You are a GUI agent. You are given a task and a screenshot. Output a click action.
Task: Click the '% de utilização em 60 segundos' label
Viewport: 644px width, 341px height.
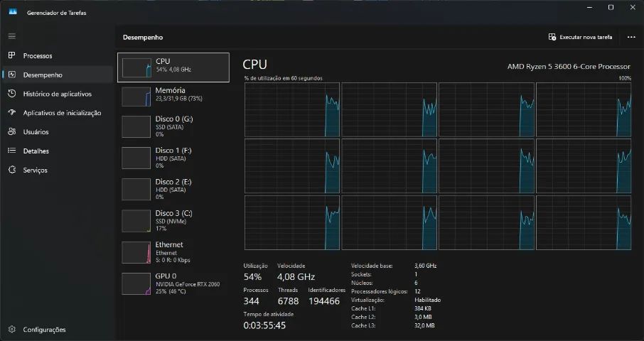[x=284, y=78]
